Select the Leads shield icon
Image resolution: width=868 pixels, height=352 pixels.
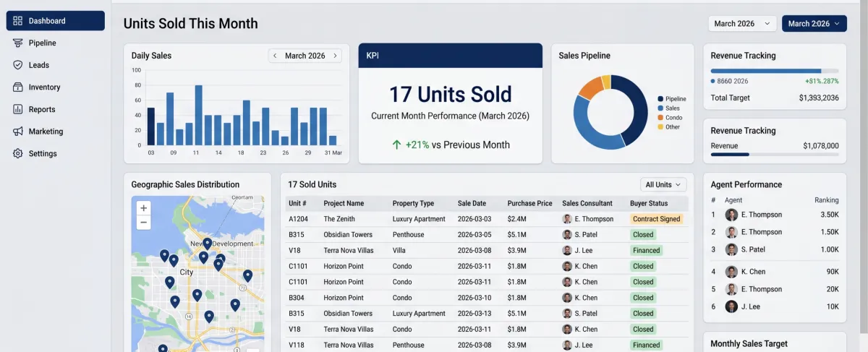pos(17,65)
